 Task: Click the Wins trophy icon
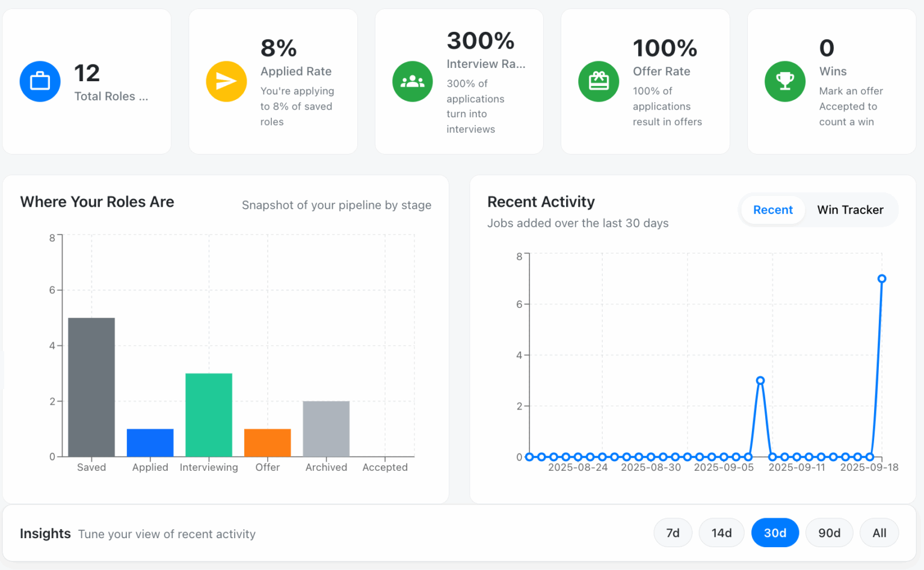(x=785, y=81)
